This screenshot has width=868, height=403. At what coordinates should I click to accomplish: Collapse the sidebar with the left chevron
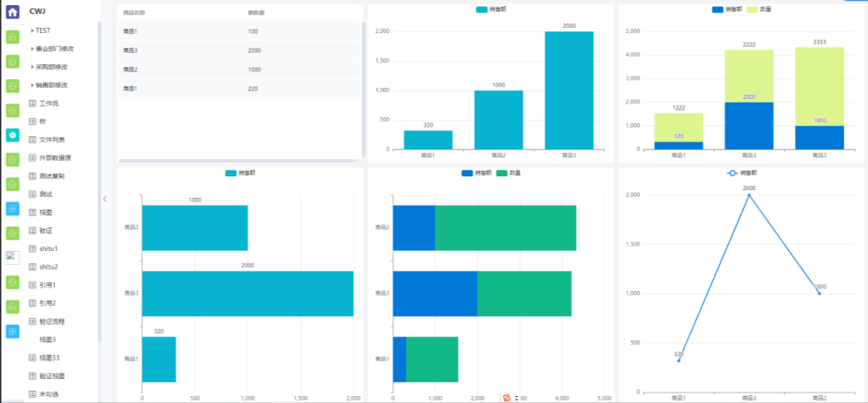tap(105, 199)
